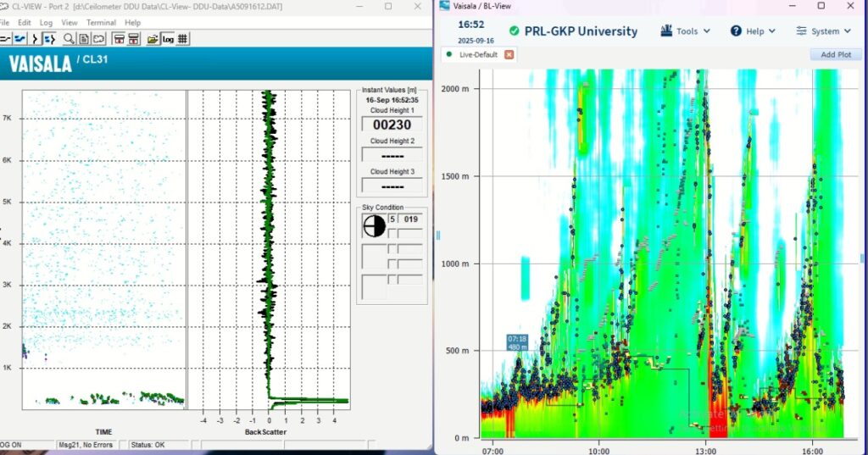Click the blue wave connection icon
The width and height of the screenshot is (868, 455).
pyautogui.click(x=19, y=39)
